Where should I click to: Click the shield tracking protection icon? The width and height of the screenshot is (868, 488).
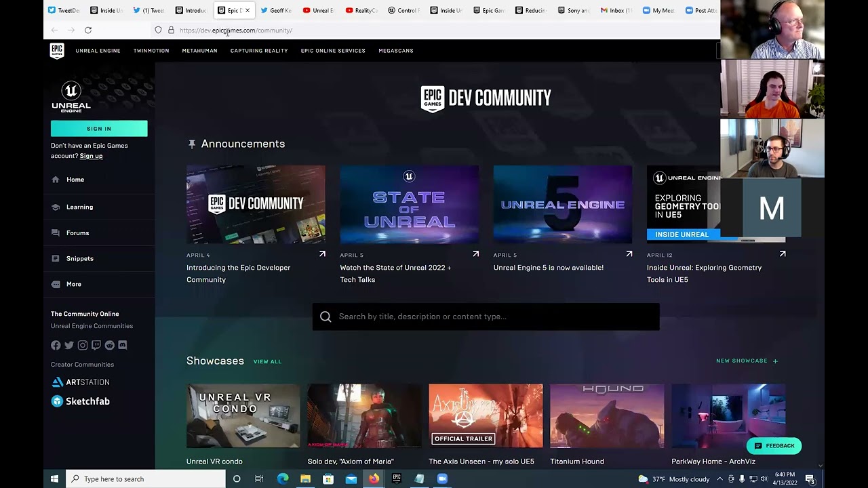point(158,30)
